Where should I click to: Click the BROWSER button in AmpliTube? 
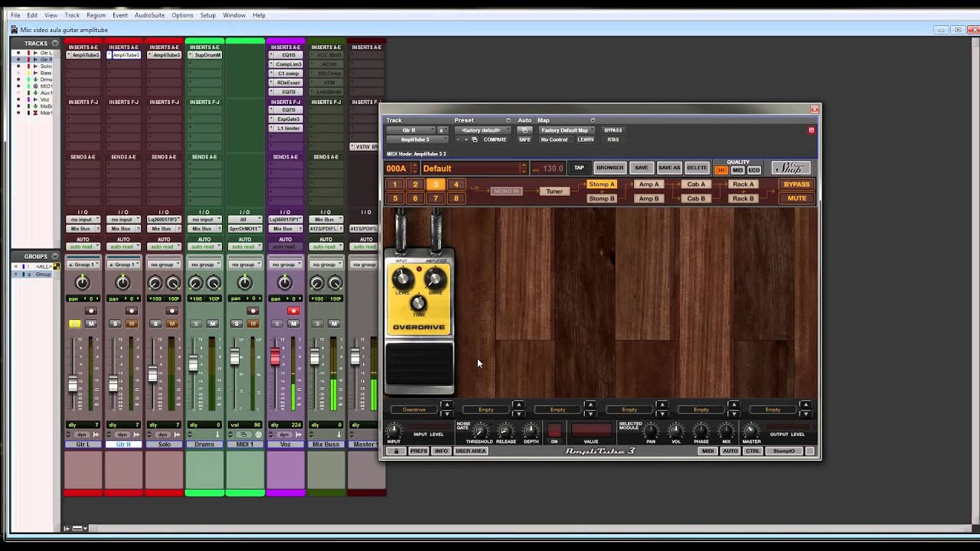tap(610, 168)
